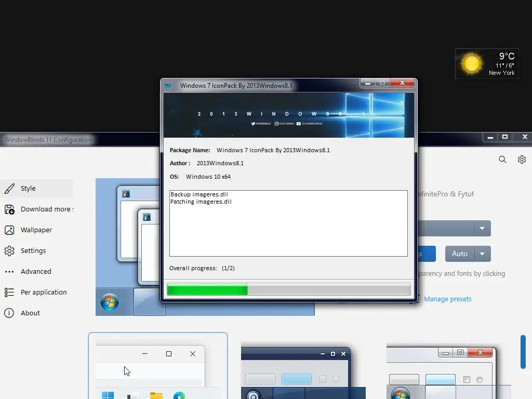Click the Settings gear icon in sidebar

pyautogui.click(x=9, y=251)
